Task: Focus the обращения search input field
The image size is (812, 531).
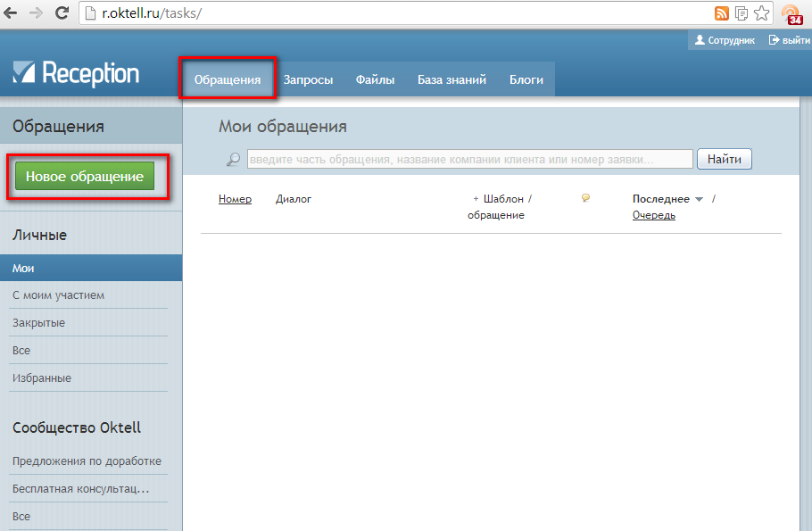Action: click(x=469, y=159)
